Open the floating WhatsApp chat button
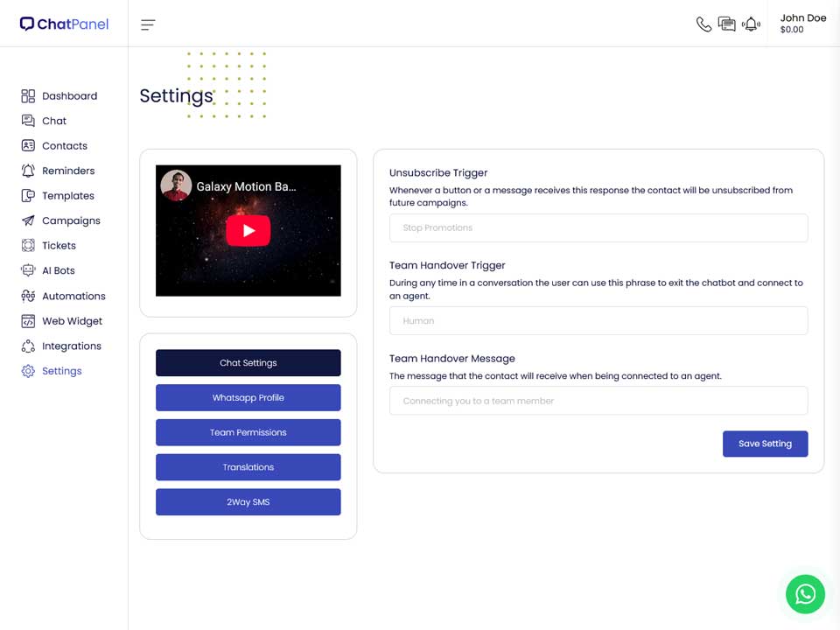840x630 pixels. click(x=805, y=594)
